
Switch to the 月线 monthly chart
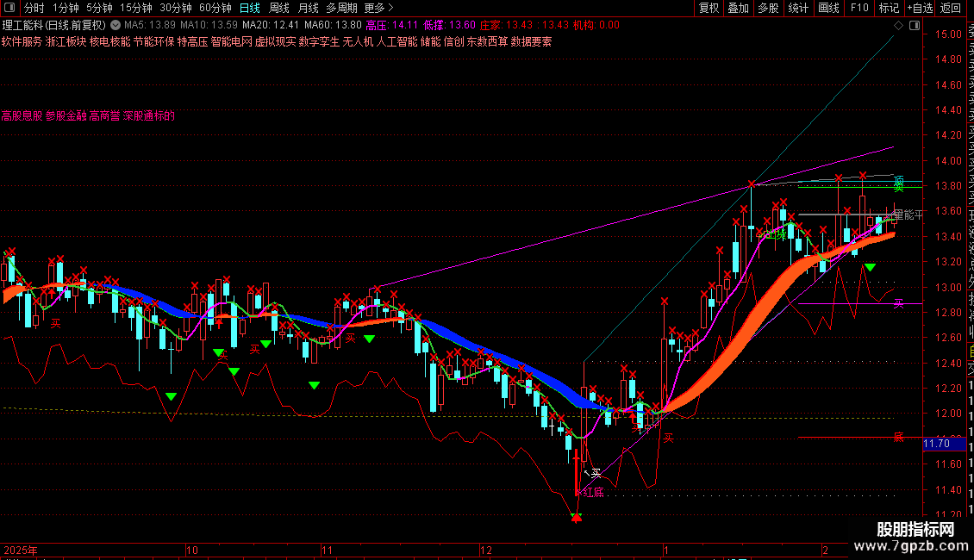308,8
